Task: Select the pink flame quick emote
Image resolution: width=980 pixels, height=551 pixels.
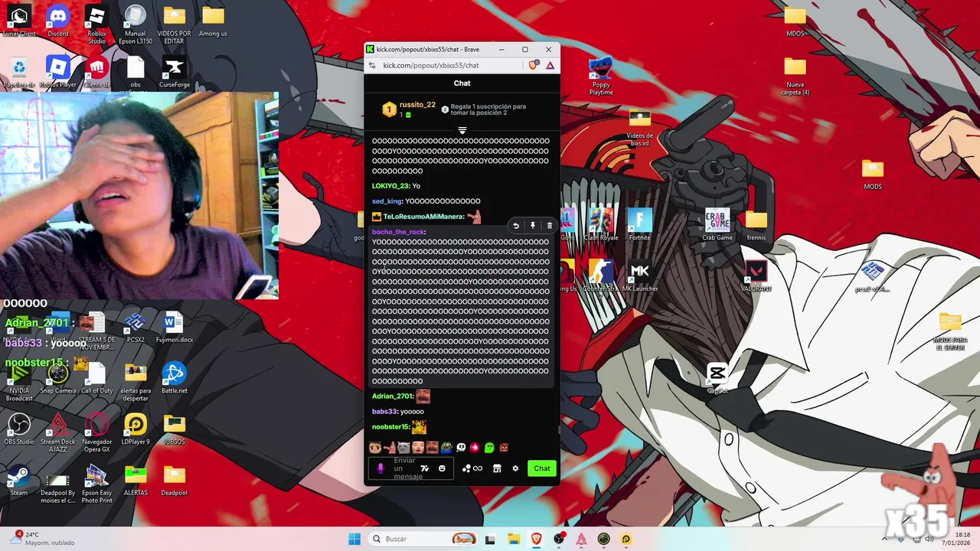Action: coord(475,448)
